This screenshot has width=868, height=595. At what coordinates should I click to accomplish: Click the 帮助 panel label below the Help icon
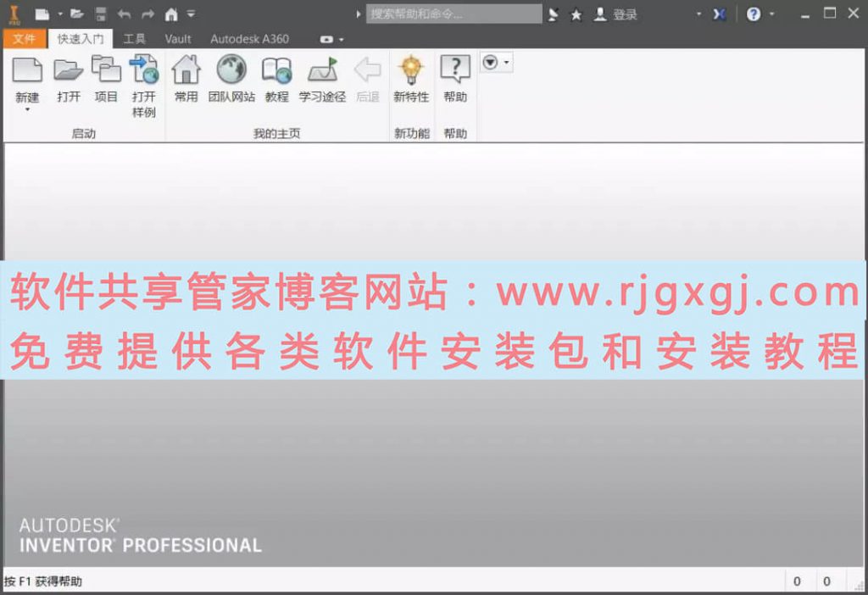tap(455, 133)
